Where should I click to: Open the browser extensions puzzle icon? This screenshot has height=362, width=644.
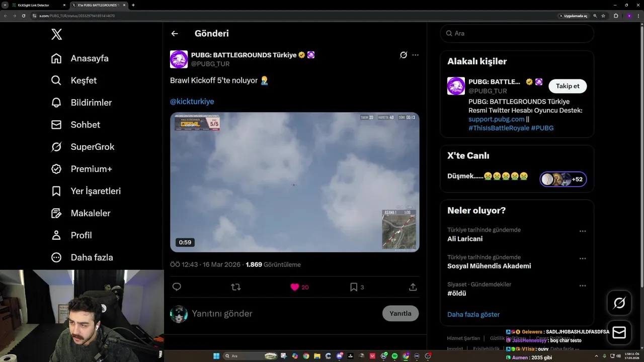tap(616, 16)
